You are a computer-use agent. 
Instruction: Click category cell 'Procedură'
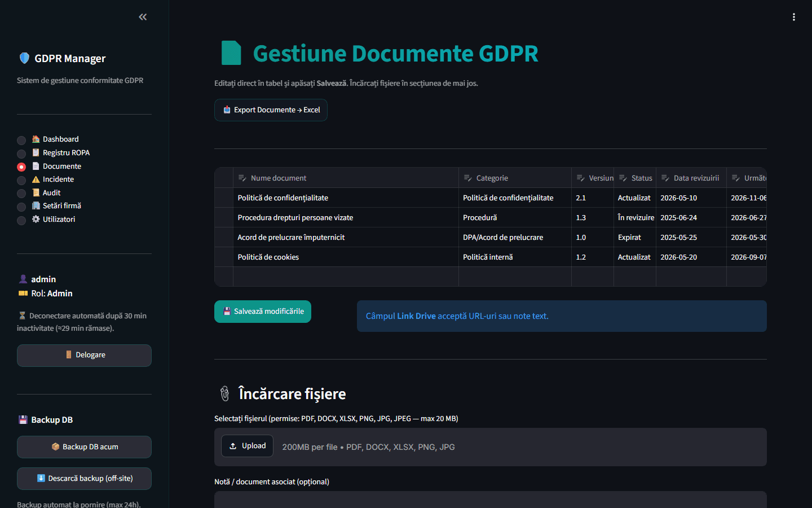pyautogui.click(x=515, y=217)
